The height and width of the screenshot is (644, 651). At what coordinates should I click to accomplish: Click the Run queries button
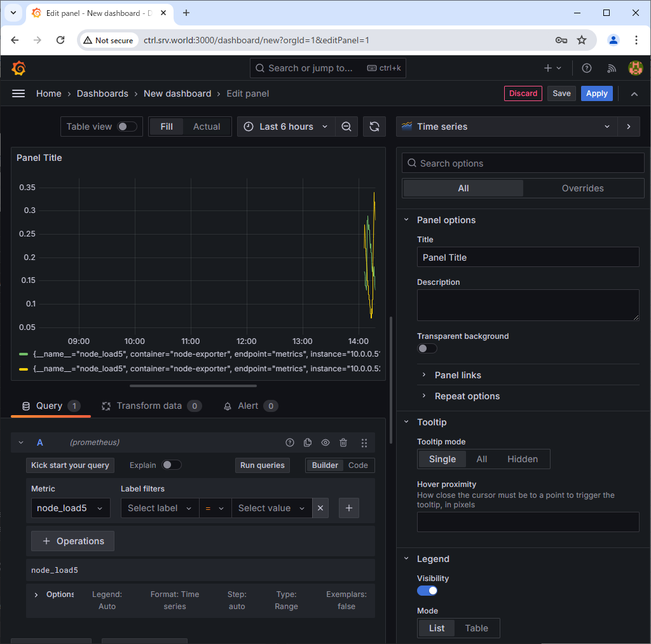[262, 465]
